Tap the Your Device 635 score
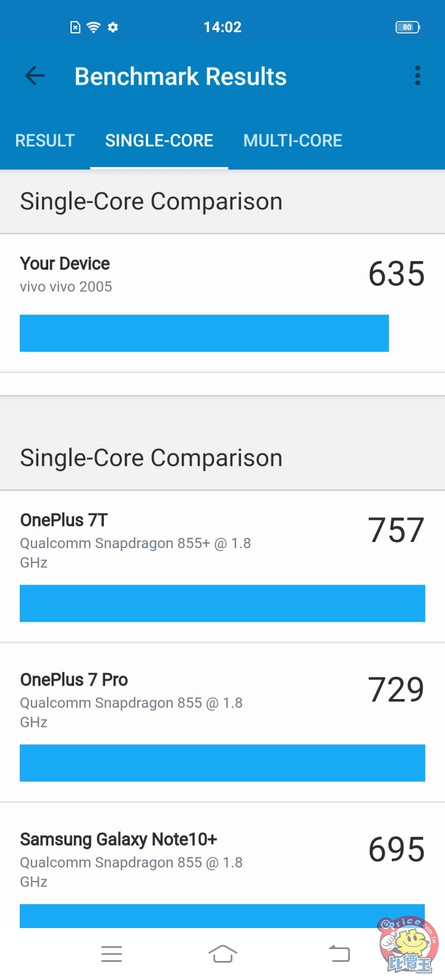445x980 pixels. click(396, 274)
